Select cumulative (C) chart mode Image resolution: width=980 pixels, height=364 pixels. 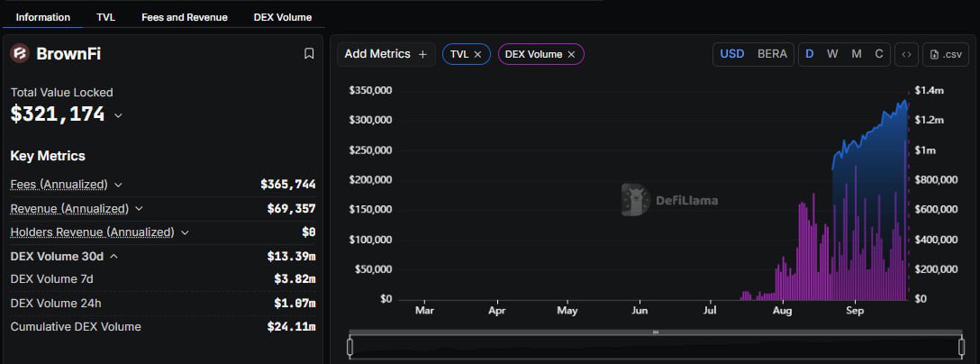tap(879, 54)
